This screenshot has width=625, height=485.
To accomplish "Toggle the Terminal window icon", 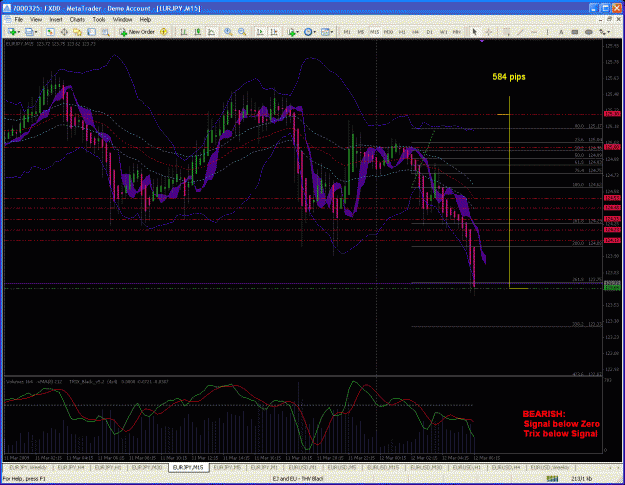I will 91,32.
